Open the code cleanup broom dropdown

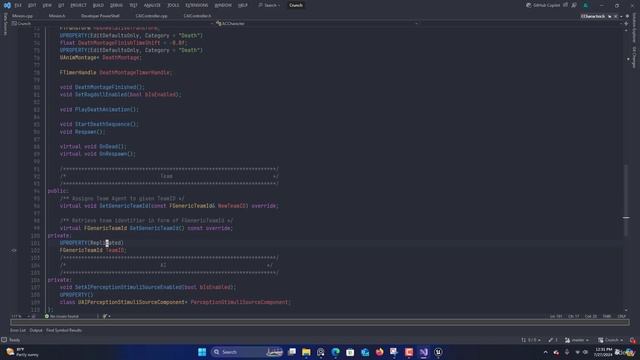pos(106,316)
